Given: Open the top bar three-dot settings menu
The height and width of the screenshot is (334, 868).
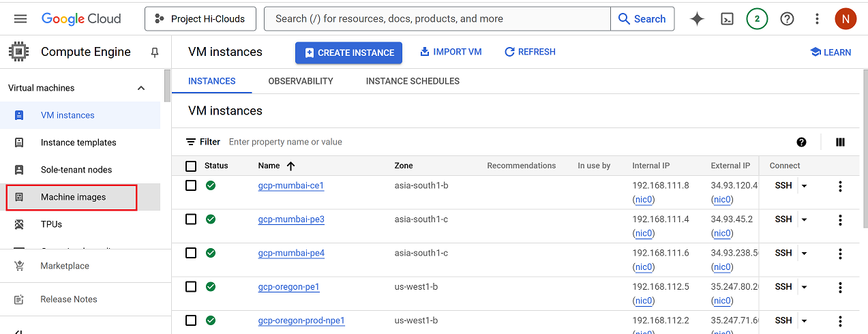Looking at the screenshot, I should click(x=817, y=19).
